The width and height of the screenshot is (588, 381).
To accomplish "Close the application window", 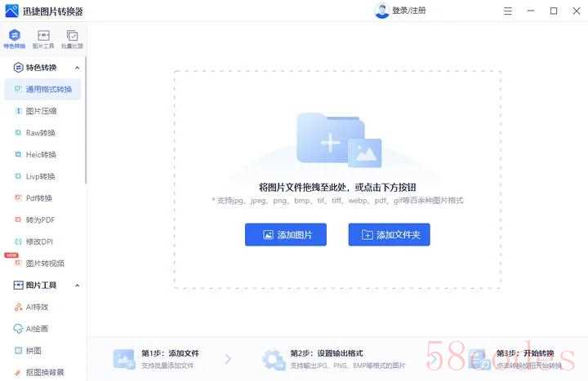I will (577, 11).
